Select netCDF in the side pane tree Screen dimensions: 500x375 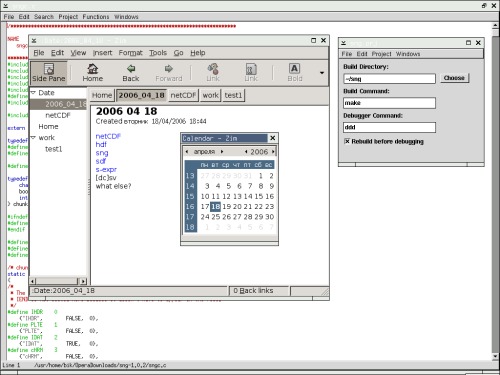pyautogui.click(x=58, y=115)
